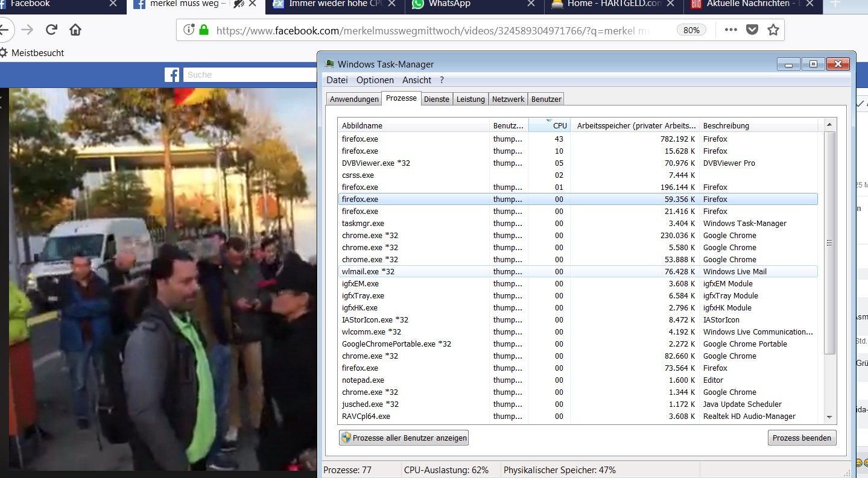This screenshot has height=478, width=868.
Task: Click the Facebook logo in the blue bar
Action: tap(172, 75)
